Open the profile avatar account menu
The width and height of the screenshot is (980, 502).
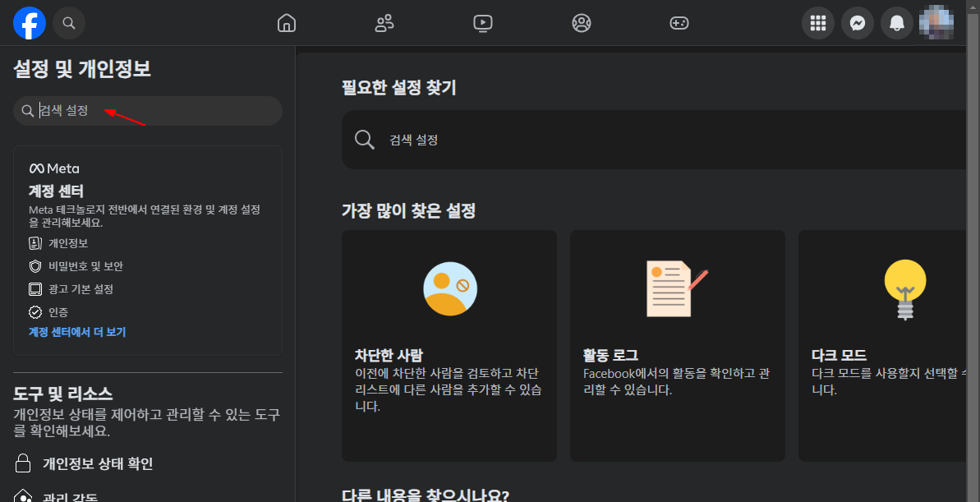click(x=936, y=23)
